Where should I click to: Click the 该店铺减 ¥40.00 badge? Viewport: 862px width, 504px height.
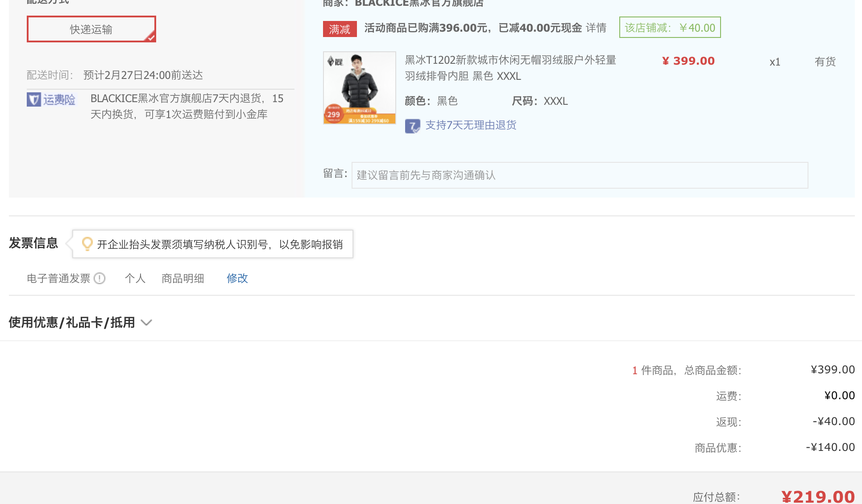click(x=670, y=28)
